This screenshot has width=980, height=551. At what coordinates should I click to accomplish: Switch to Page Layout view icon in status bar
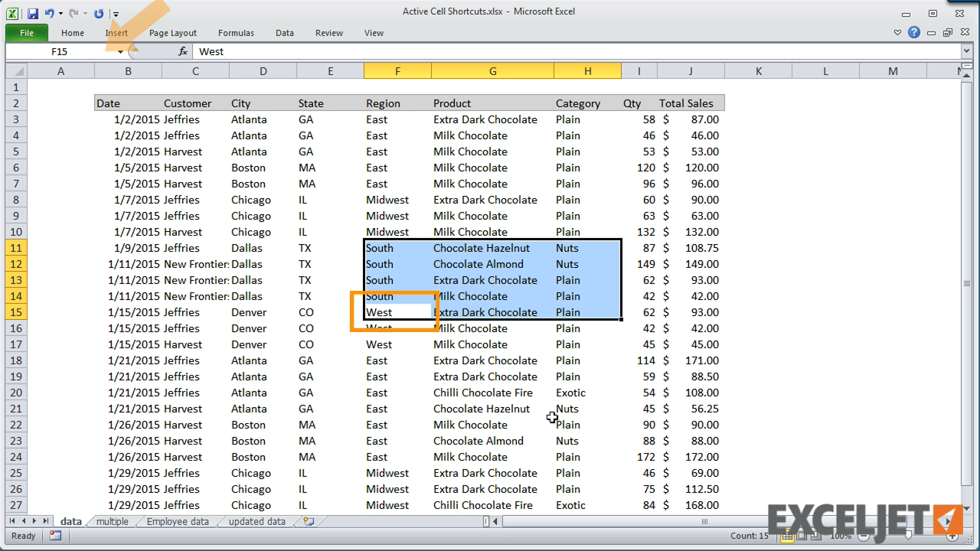point(802,536)
